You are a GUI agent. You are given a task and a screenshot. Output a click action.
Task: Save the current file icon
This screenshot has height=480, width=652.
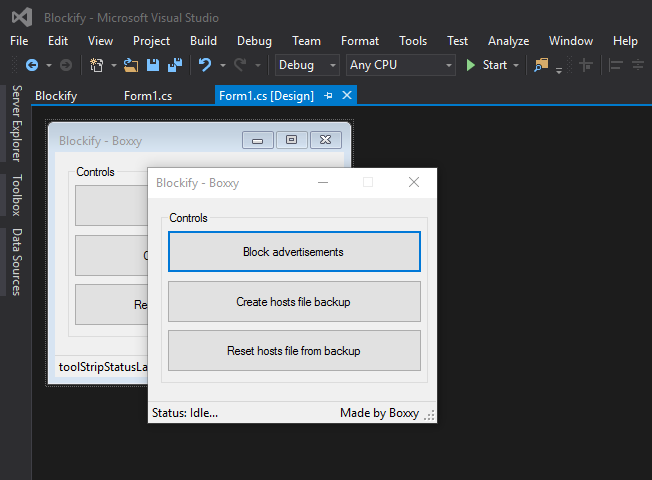[x=153, y=65]
